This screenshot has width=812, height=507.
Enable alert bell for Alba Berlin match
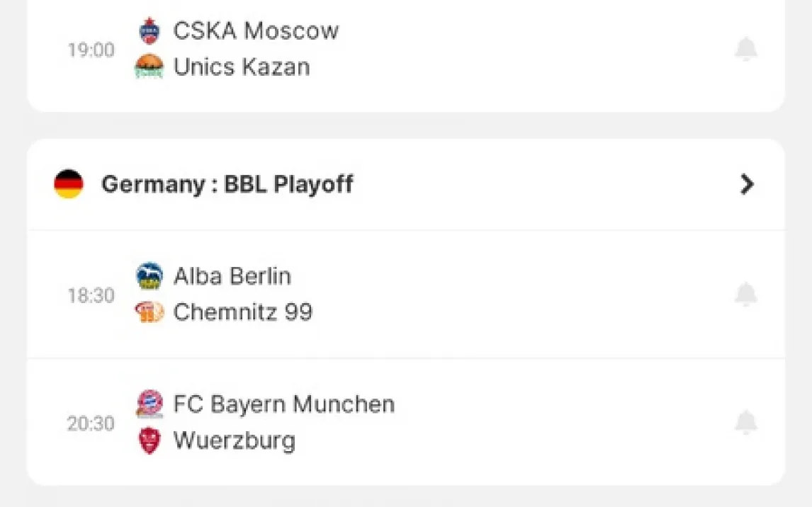[745, 295]
